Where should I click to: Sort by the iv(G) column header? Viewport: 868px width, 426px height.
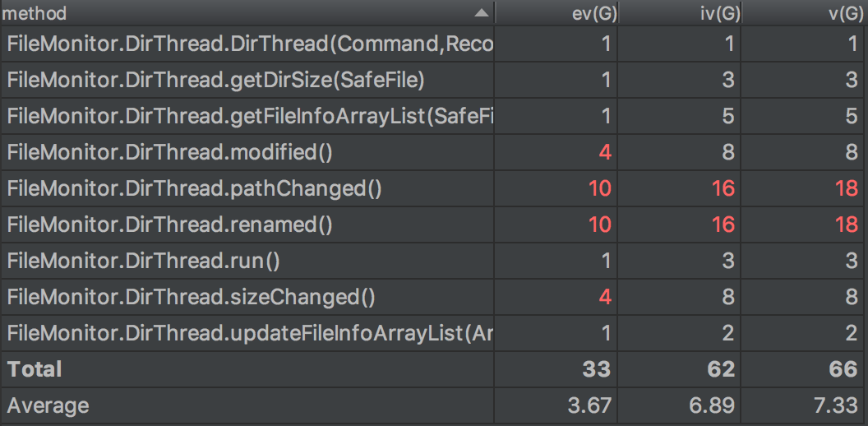click(716, 13)
